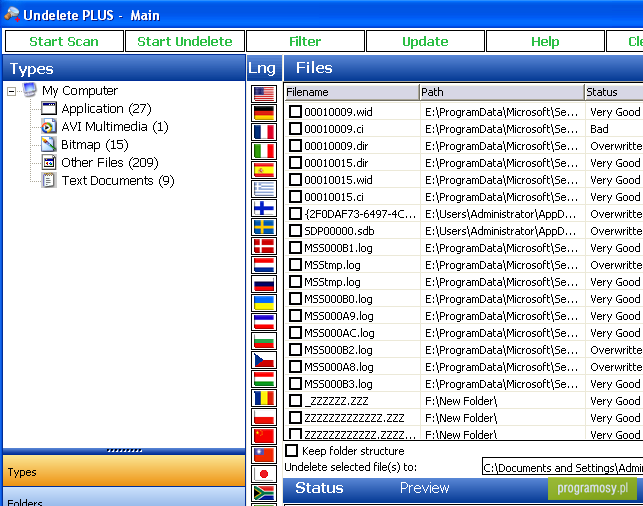Tick the SDP00000.sdb file checkbox
The width and height of the screenshot is (643, 506).
point(295,230)
